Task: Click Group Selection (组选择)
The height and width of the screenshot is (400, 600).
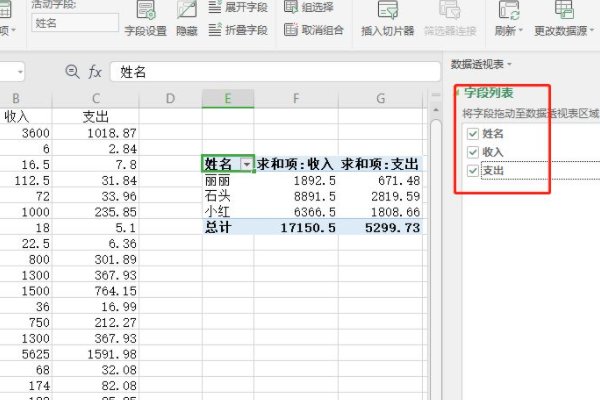Action: click(309, 7)
